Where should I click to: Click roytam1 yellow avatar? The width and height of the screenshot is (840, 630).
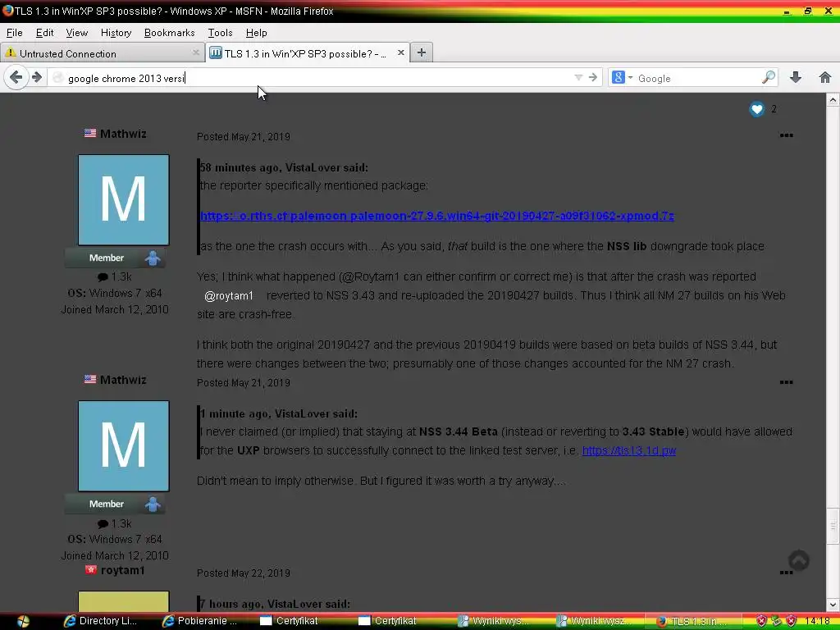click(124, 601)
